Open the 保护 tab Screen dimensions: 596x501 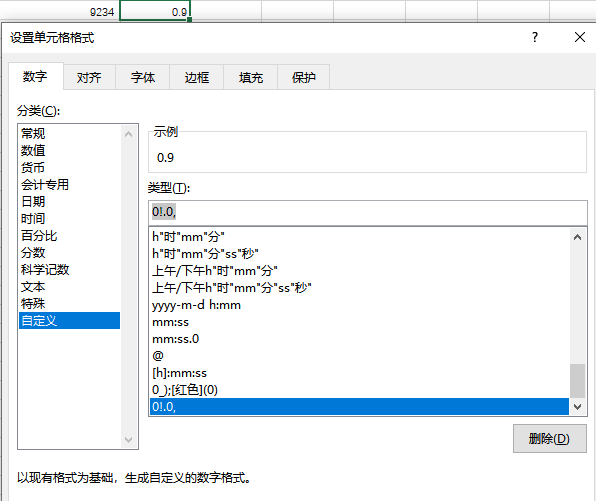point(304,78)
